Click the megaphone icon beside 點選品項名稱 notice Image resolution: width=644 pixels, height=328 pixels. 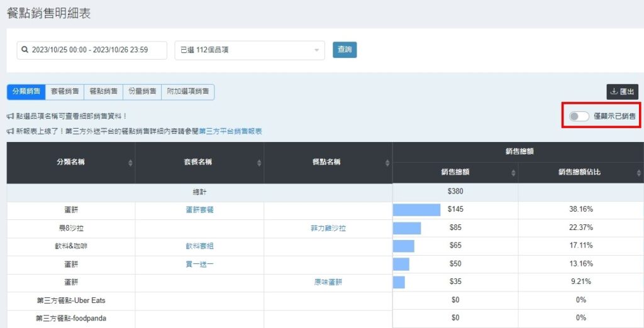click(x=11, y=116)
